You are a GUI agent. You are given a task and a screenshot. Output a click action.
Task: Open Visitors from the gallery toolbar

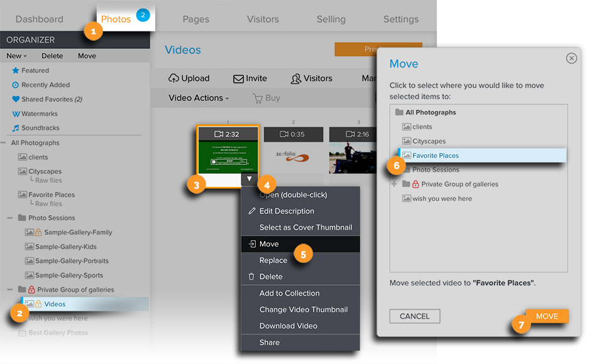coord(312,78)
